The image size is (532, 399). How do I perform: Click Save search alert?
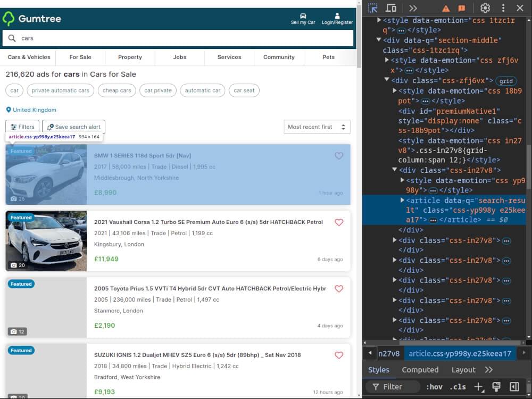pyautogui.click(x=73, y=127)
